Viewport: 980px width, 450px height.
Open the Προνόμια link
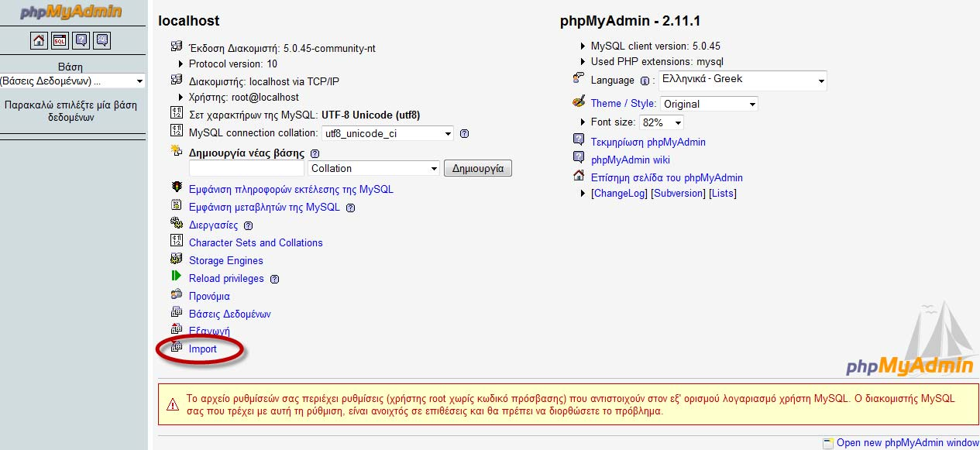coord(209,296)
